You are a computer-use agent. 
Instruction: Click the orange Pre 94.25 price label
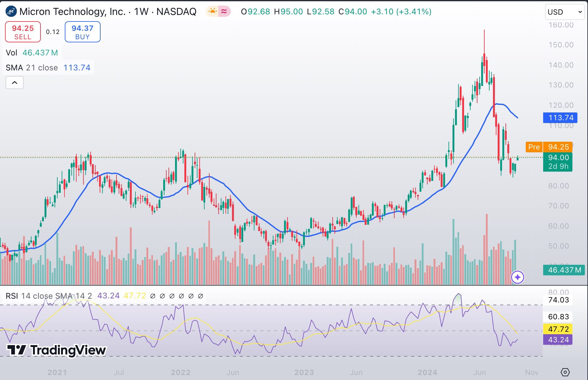coord(549,147)
